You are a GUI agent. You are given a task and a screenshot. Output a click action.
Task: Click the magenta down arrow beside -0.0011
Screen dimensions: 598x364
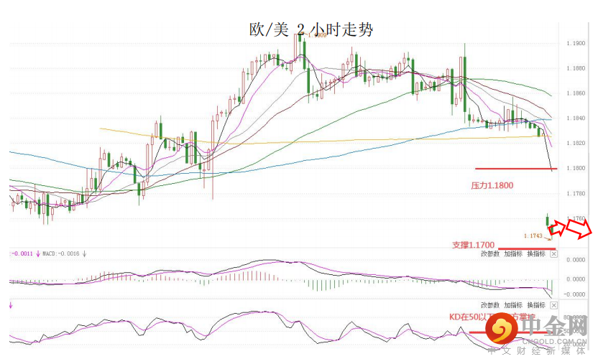tap(38, 253)
